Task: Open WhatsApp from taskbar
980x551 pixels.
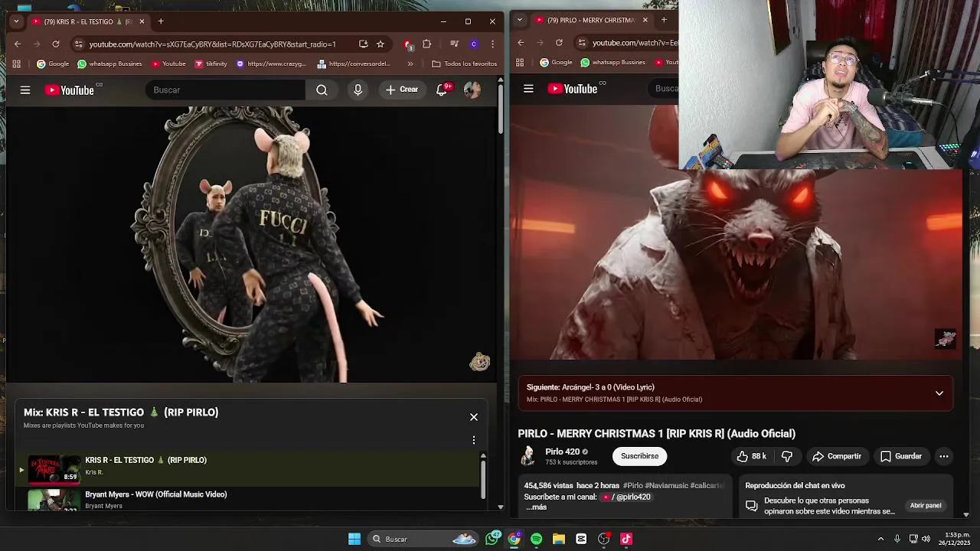Action: click(492, 539)
